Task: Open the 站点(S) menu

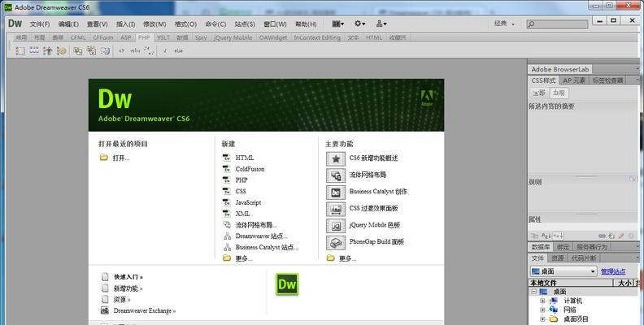Action: tap(245, 24)
